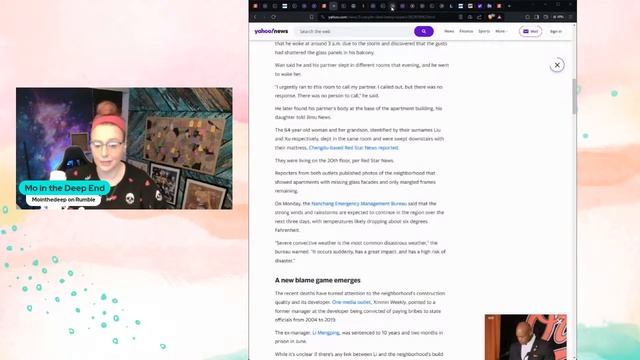The width and height of the screenshot is (640, 360).
Task: Toggle the browser sidebar panel icon
Action: click(536, 17)
